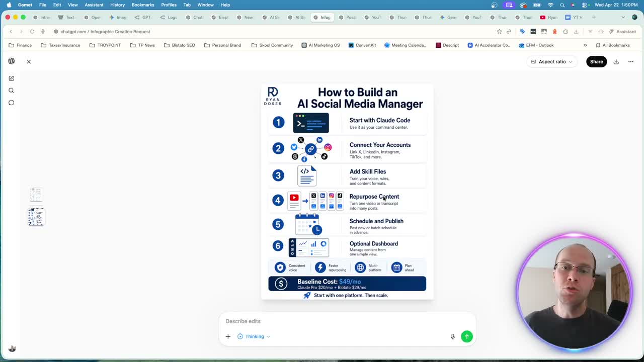The image size is (644, 362).
Task: Open the All Bookmarks folder
Action: point(612,45)
